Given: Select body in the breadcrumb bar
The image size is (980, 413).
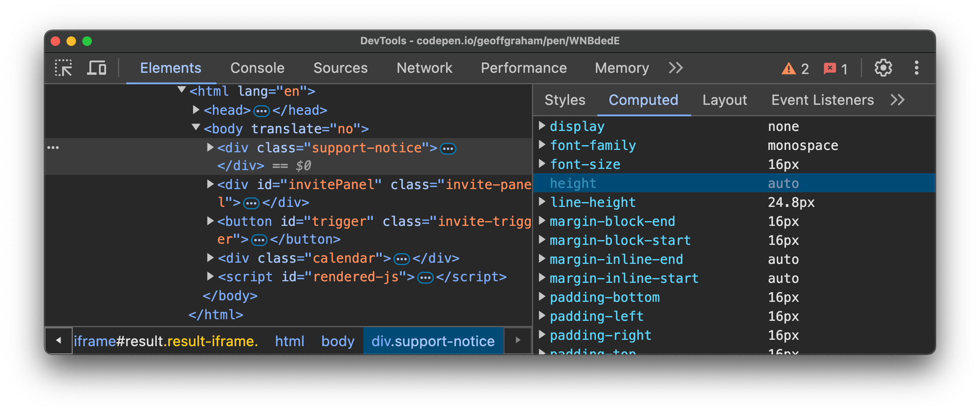Looking at the screenshot, I should click(337, 341).
